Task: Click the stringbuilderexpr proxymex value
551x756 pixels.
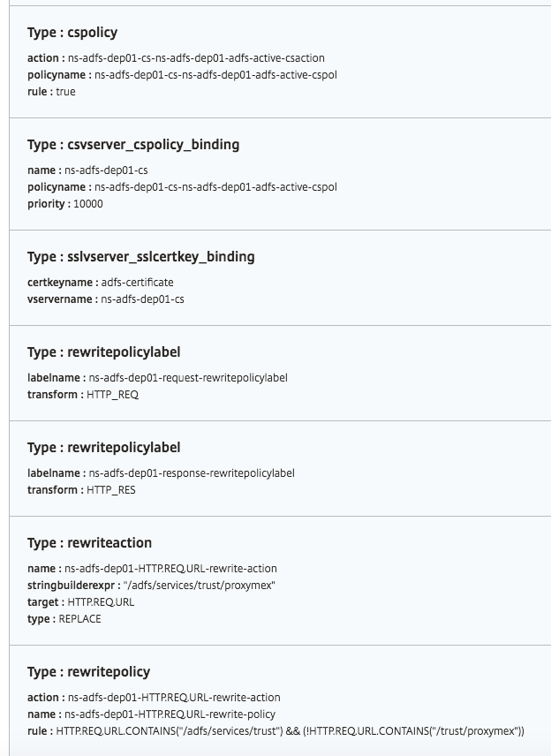Action: click(199, 586)
